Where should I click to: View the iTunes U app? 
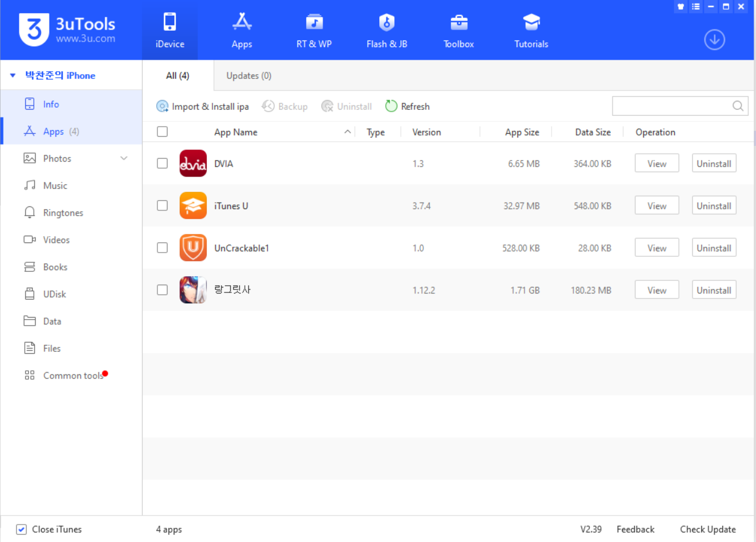click(x=657, y=206)
